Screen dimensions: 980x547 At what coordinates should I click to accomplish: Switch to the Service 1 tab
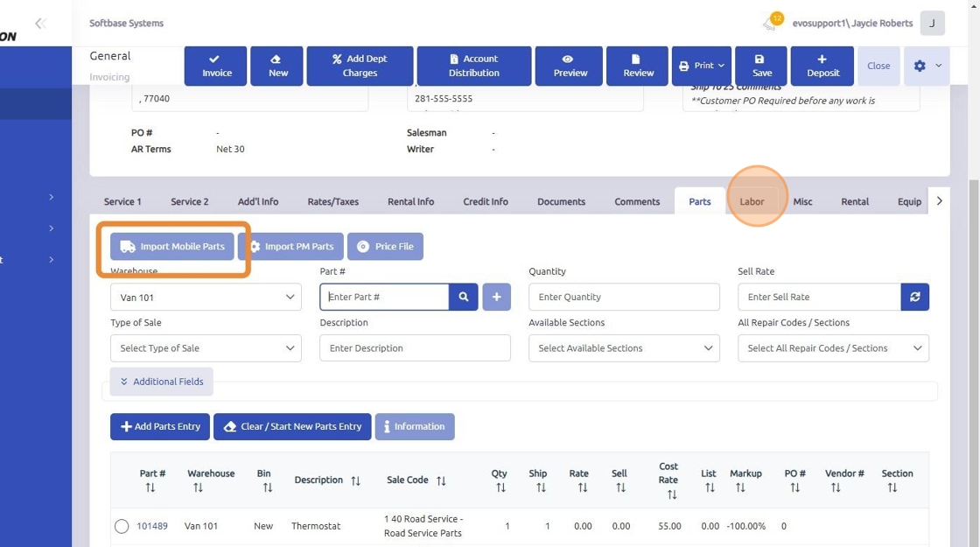(122, 201)
